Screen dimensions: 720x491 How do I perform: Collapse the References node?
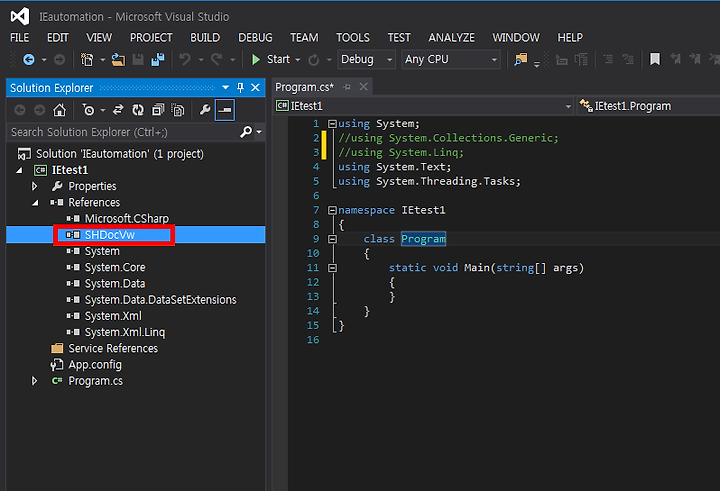click(35, 203)
